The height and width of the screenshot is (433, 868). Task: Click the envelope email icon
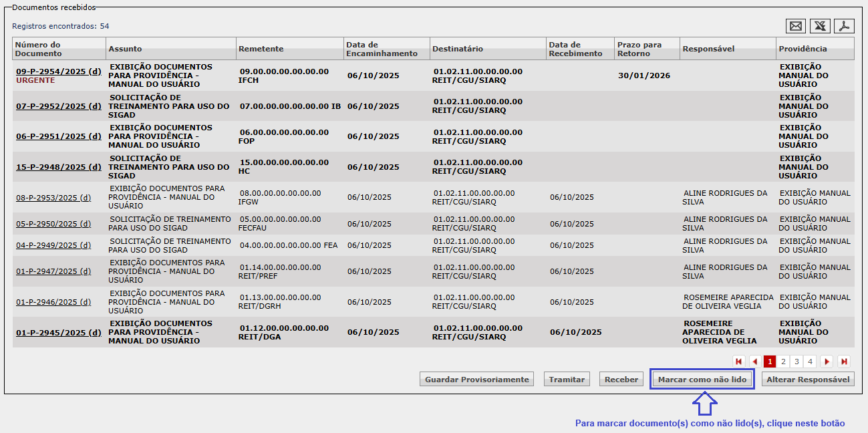click(796, 26)
